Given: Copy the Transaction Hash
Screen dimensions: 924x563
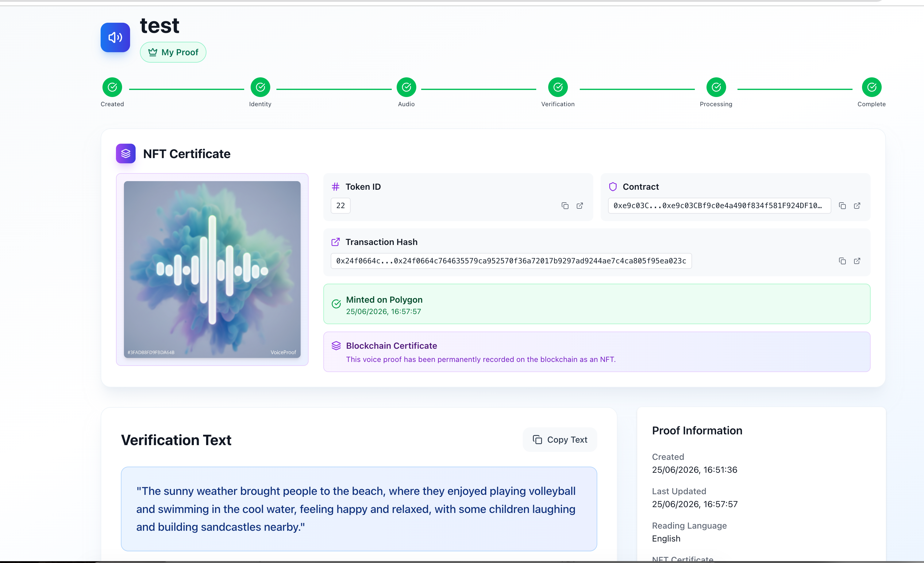Looking at the screenshot, I should 842,261.
